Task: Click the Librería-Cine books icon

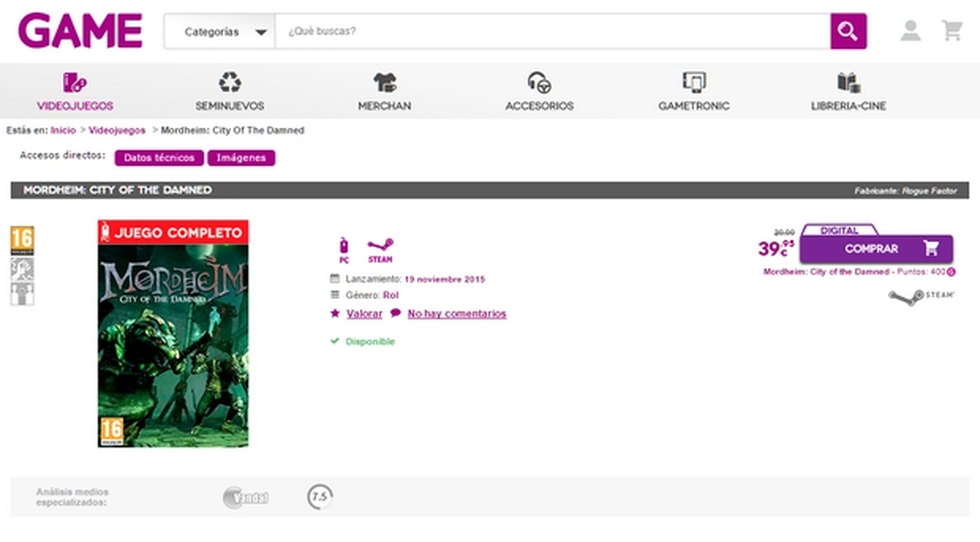Action: [x=849, y=82]
